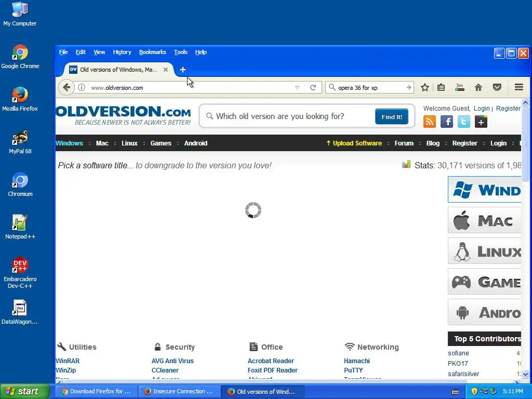Select the My Computer desktop icon
Screen dimensions: 532x399
tap(20, 14)
